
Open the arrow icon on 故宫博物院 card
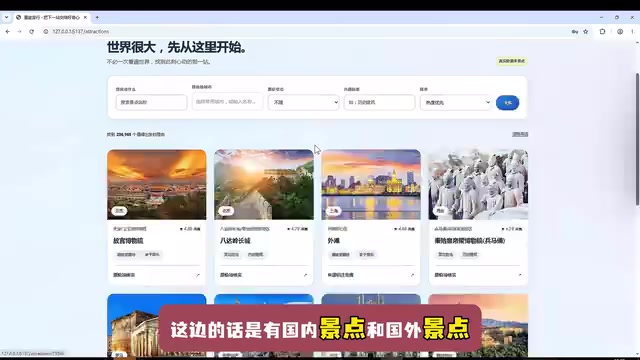pyautogui.click(x=198, y=275)
